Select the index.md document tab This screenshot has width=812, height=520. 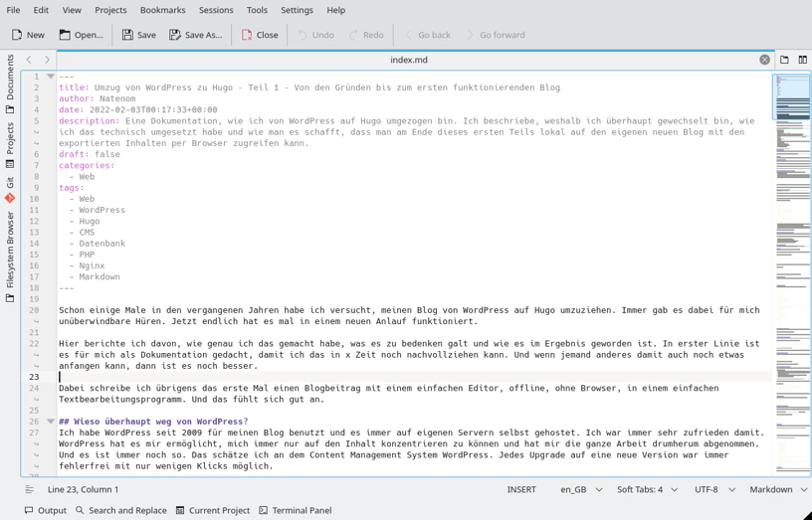[x=409, y=60]
